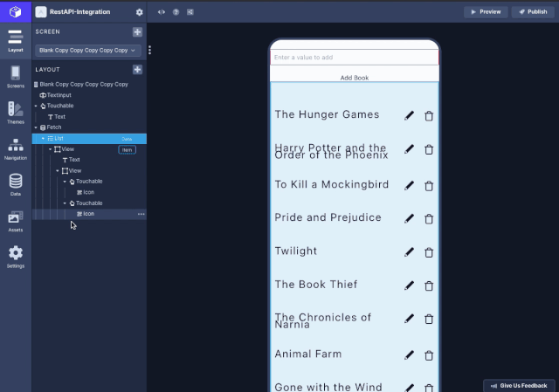Click the Harry Potter row pencil icon
559x392 pixels.
[x=410, y=149]
